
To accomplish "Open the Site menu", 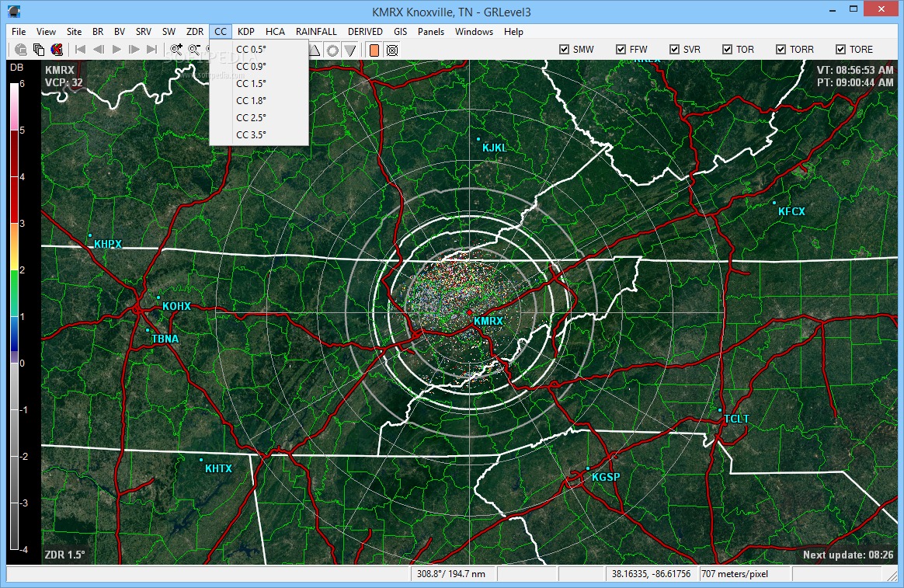I will (x=75, y=32).
